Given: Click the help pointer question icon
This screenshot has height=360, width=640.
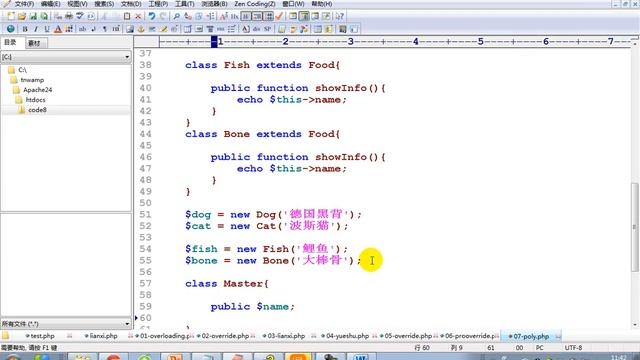Looking at the screenshot, I should [340, 16].
